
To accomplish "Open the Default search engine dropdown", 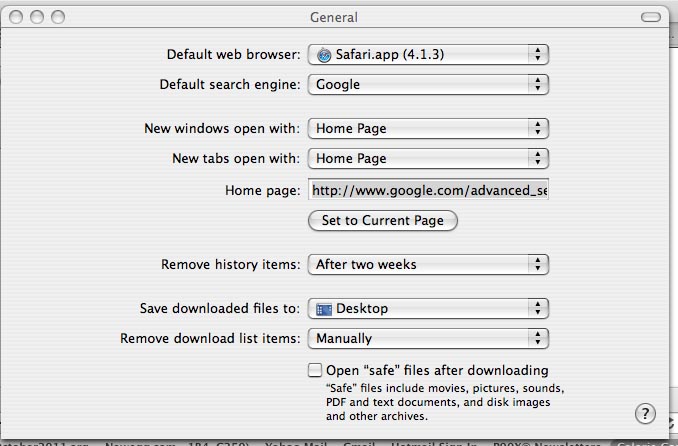I will (x=428, y=84).
